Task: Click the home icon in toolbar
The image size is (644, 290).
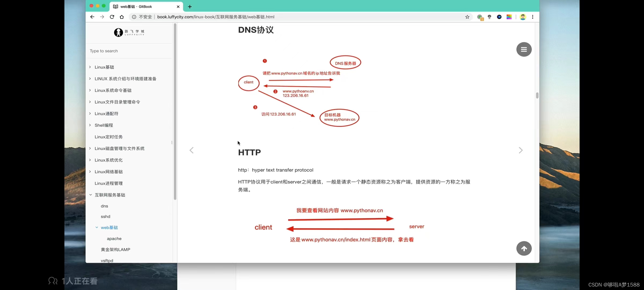Action: [x=122, y=17]
